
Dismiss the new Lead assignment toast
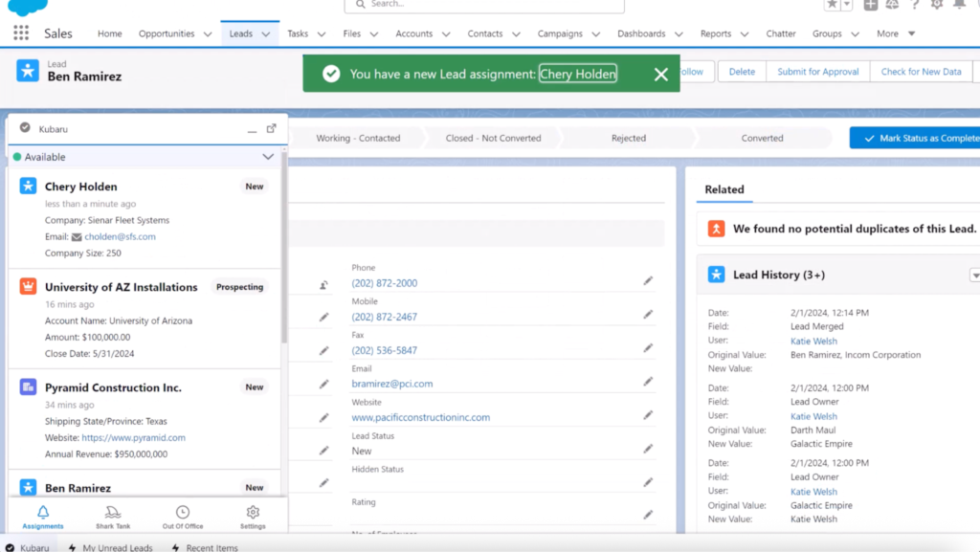(660, 75)
